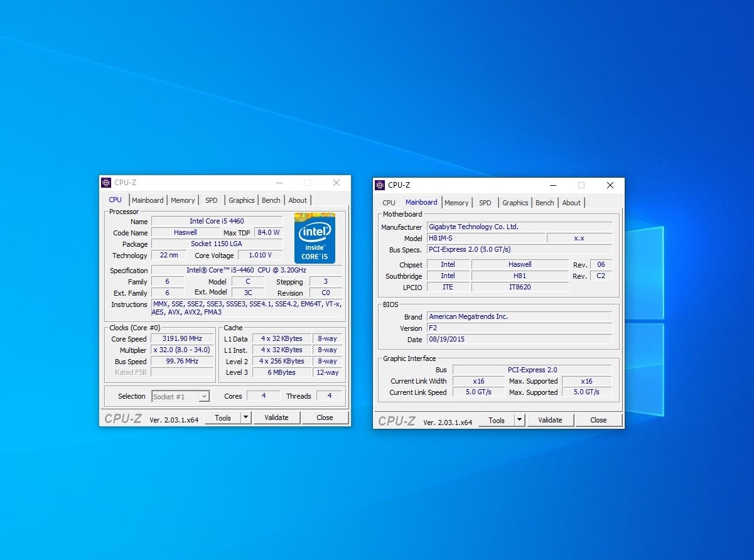The width and height of the screenshot is (754, 560).
Task: Click the CPU-Z title icon in right window
Action: 380,185
